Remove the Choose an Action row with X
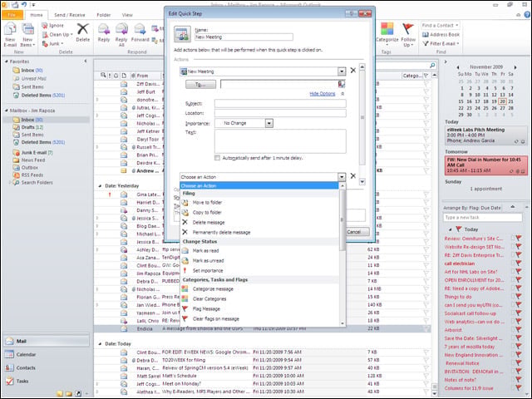532x399 pixels. pos(352,175)
